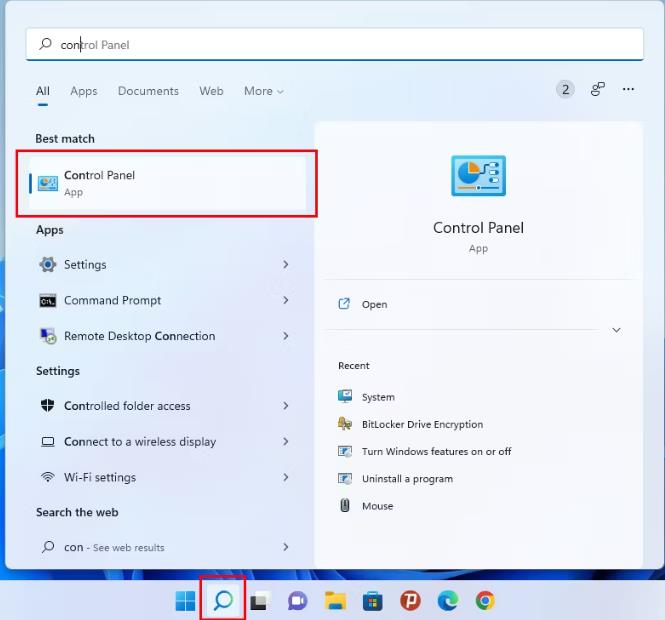The height and width of the screenshot is (620, 665).
Task: Switch to the Documents tab
Action: [148, 91]
